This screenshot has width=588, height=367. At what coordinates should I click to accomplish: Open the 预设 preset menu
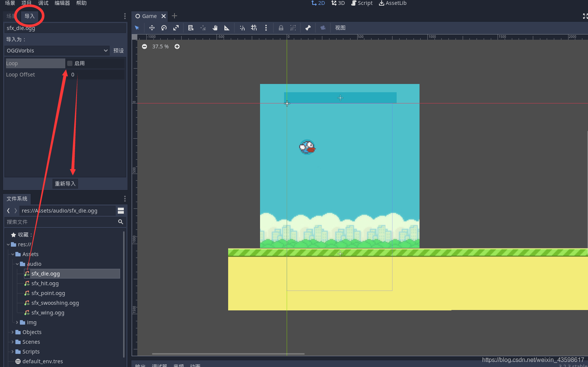(x=119, y=51)
